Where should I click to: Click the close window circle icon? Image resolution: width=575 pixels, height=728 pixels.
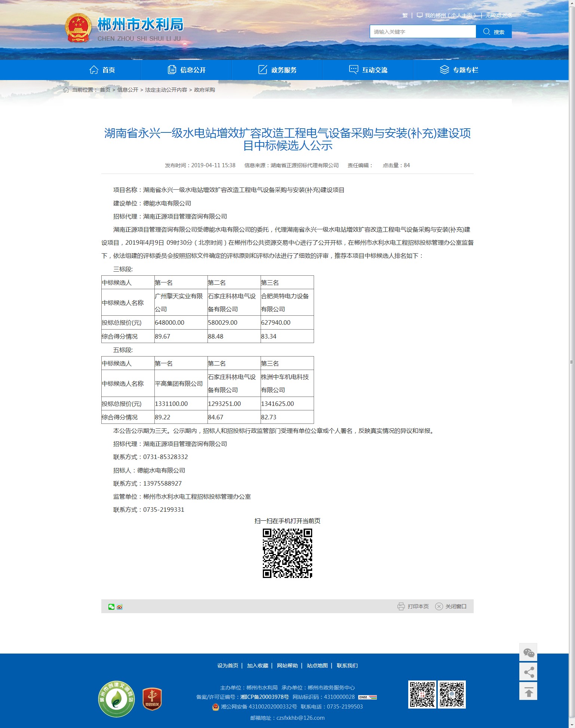(439, 606)
